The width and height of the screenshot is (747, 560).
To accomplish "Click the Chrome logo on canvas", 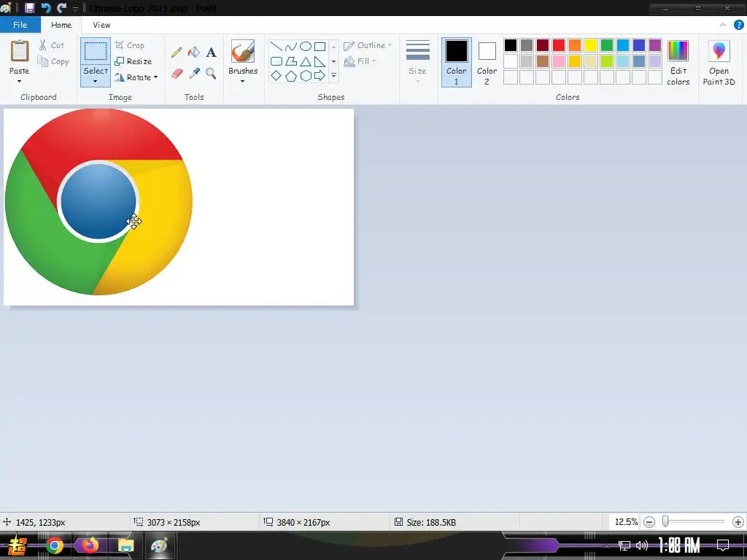I will [x=98, y=202].
